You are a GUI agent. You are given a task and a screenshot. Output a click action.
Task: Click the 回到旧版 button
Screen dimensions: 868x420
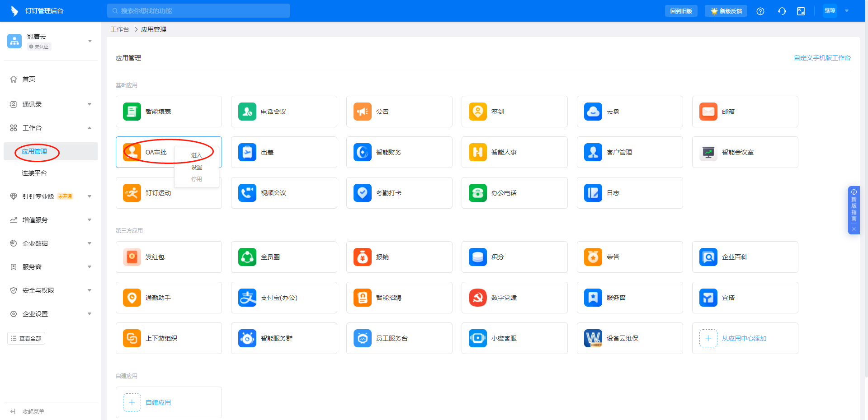pos(681,11)
